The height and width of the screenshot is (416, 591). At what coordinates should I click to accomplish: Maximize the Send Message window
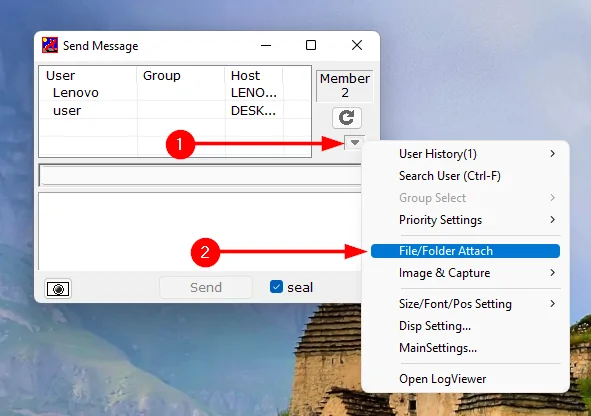click(x=311, y=45)
